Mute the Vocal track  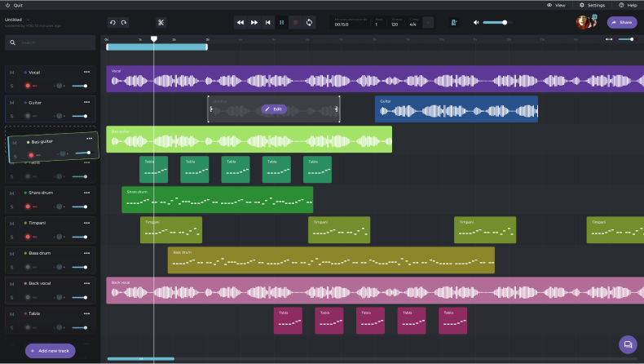12,73
